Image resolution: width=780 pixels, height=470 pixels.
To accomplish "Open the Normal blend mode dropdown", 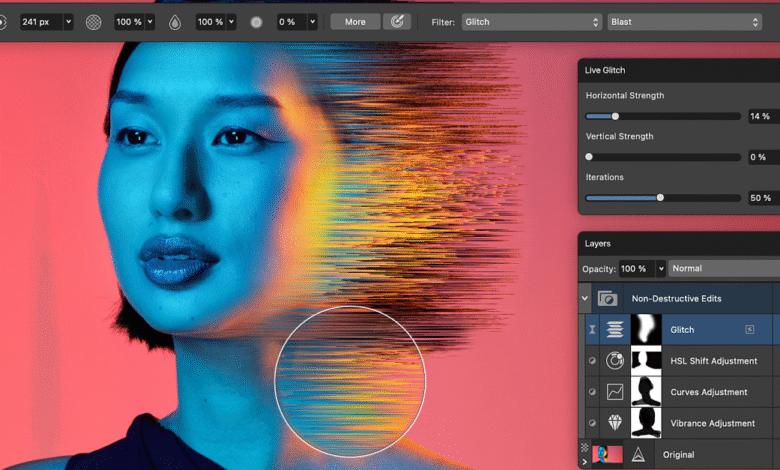I will pos(724,269).
